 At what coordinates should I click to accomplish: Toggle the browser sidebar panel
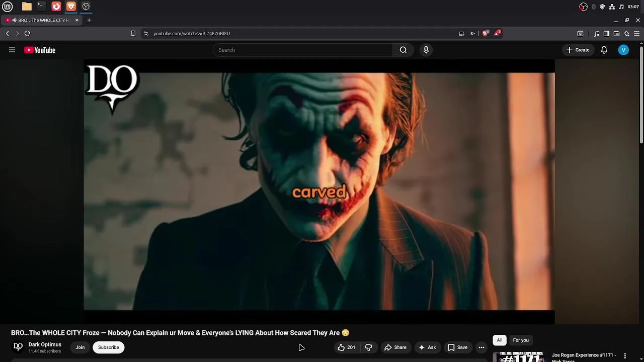tap(606, 33)
